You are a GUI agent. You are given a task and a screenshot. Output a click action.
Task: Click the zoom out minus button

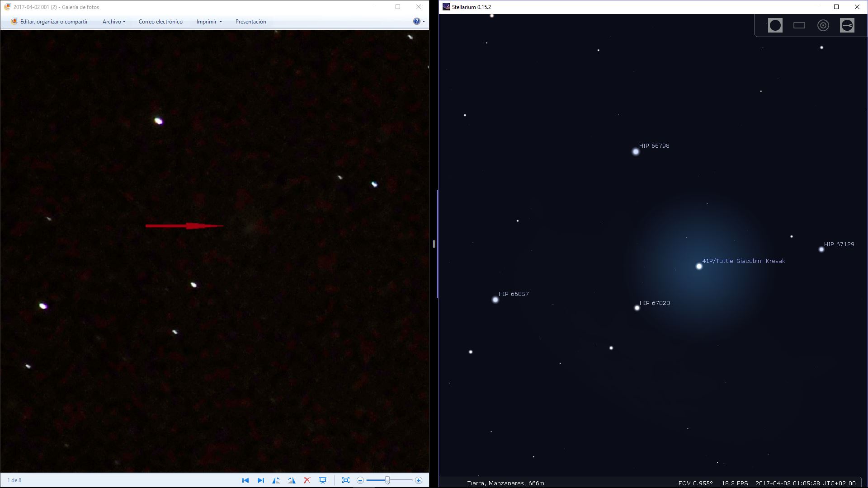pos(360,480)
